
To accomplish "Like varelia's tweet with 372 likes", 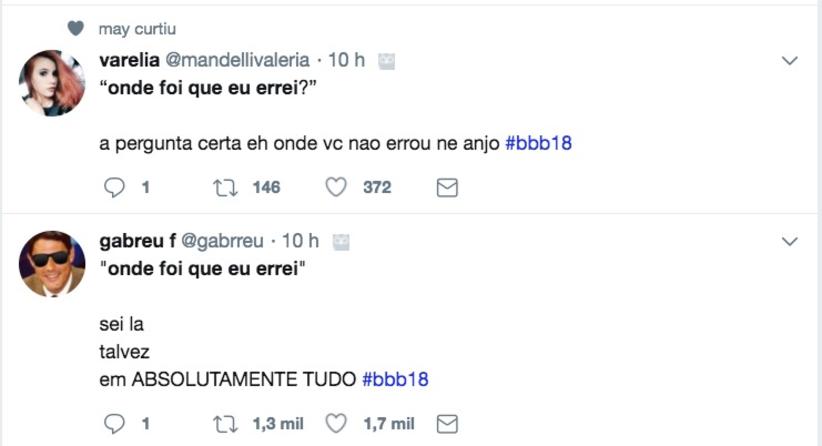I will (x=337, y=187).
